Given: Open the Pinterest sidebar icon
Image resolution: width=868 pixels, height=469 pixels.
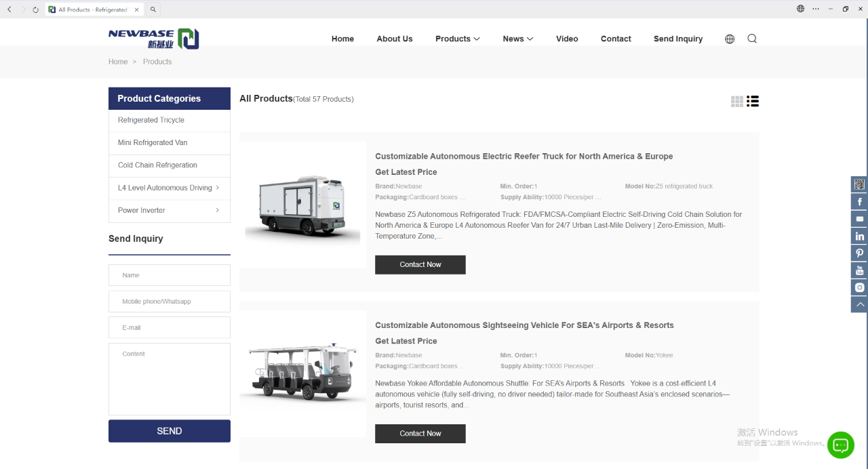Looking at the screenshot, I should tap(859, 253).
